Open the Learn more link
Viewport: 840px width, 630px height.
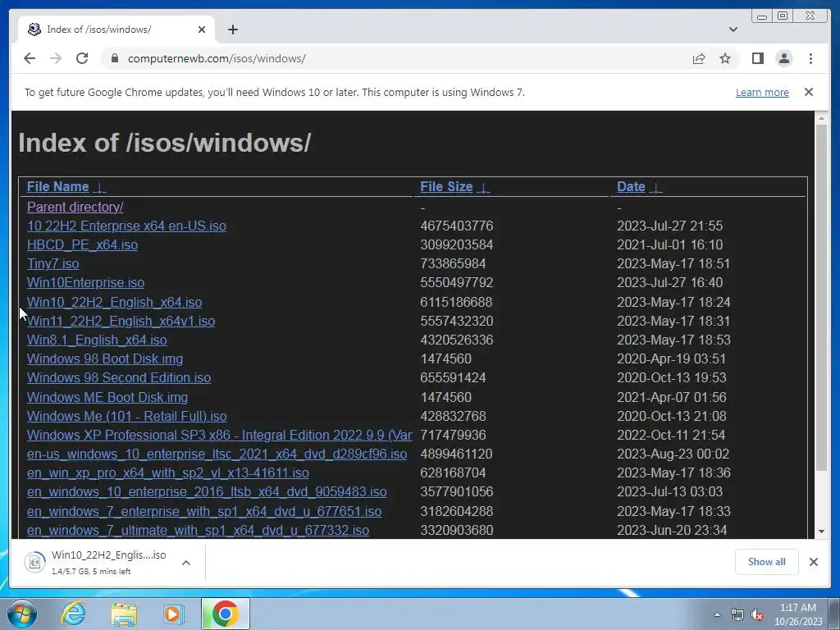[x=762, y=92]
